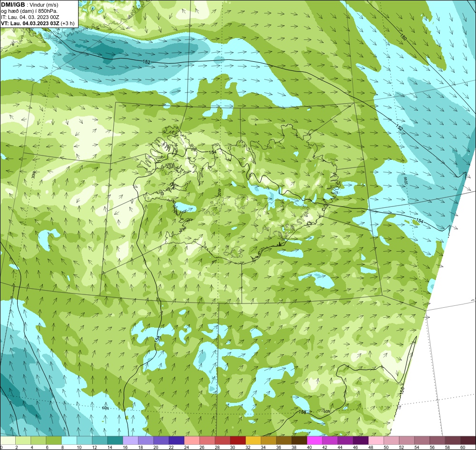
Task: Select the dark red 30–32 m/s legend swatch
Action: pos(238,440)
